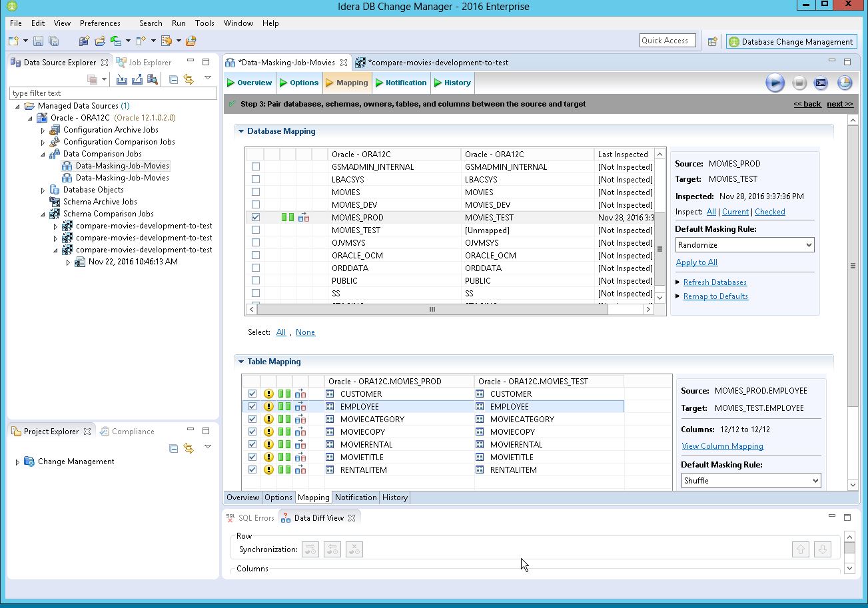Image resolution: width=868 pixels, height=608 pixels.
Task: Click the mapping arrows icon in MOVIES_PROD row
Action: coord(304,217)
